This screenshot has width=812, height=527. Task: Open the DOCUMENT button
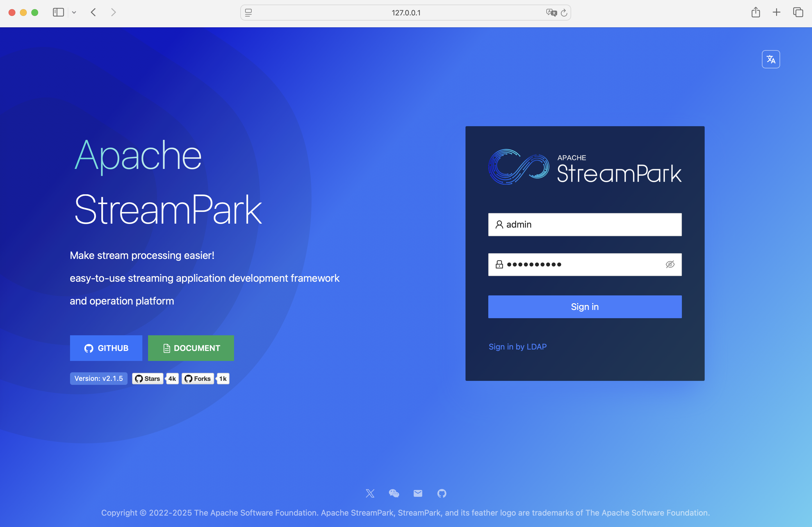pyautogui.click(x=191, y=348)
